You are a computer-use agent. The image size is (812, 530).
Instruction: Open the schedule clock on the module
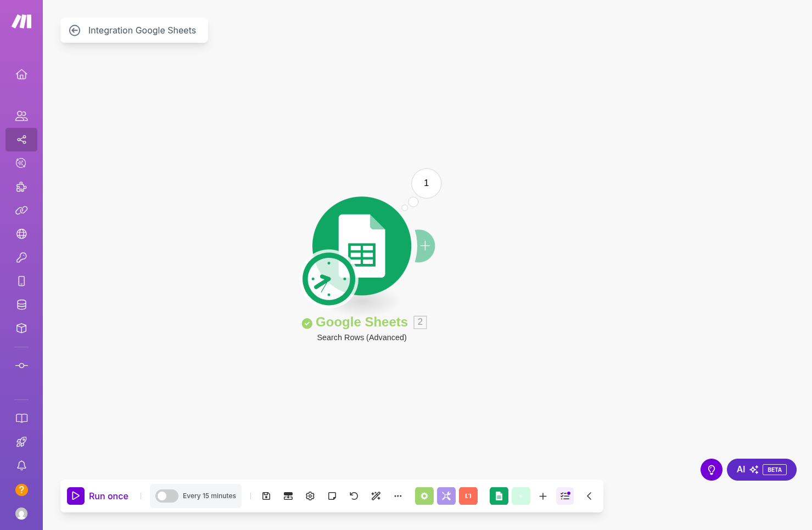click(329, 279)
